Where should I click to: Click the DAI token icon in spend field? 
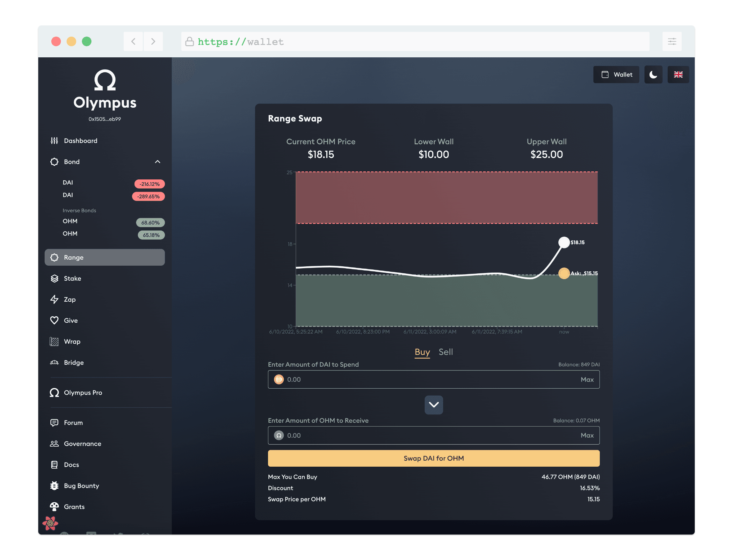coord(279,379)
